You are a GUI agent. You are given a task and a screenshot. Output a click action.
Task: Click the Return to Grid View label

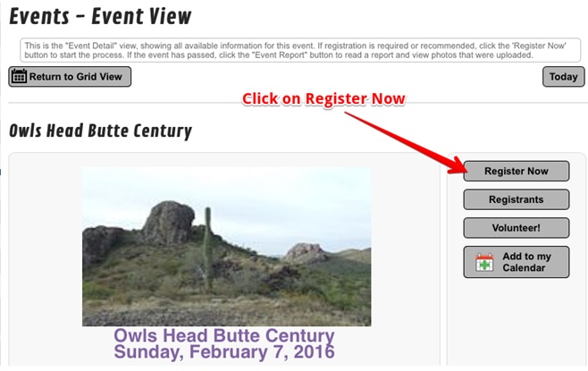point(76,77)
